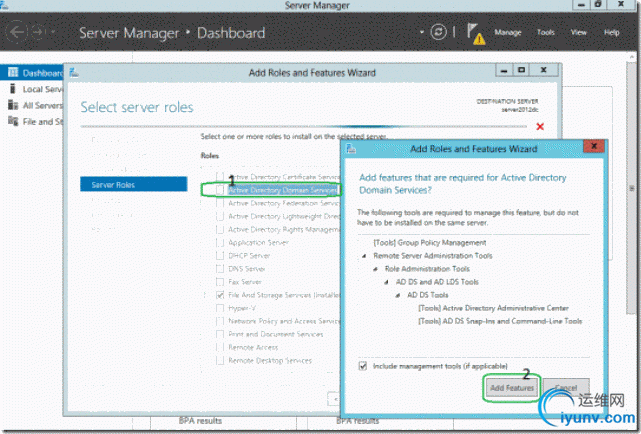This screenshot has width=641, height=434.
Task: Click the Add Features button
Action: (512, 388)
